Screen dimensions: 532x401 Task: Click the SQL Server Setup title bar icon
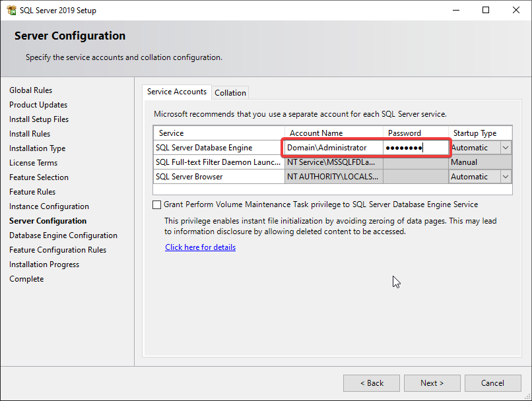pos(11,10)
